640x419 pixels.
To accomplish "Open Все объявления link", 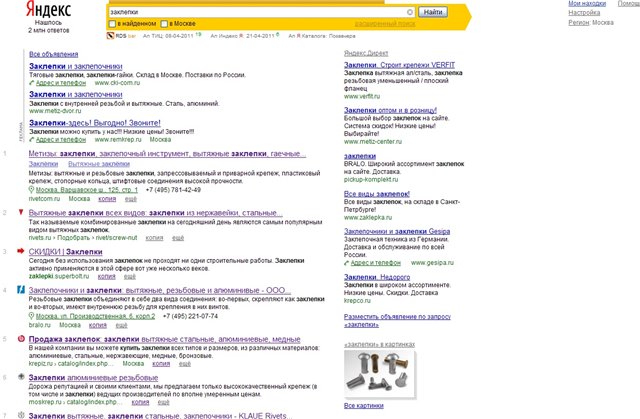I will pyautogui.click(x=53, y=54).
